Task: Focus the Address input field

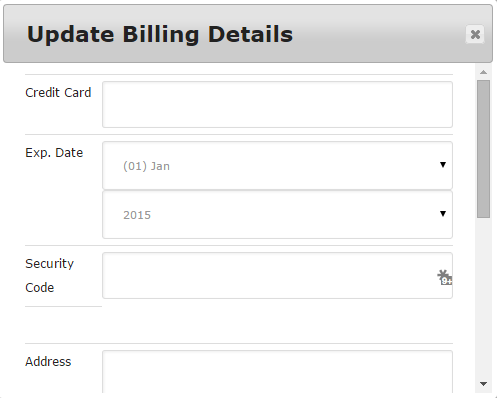Action: coord(277,372)
